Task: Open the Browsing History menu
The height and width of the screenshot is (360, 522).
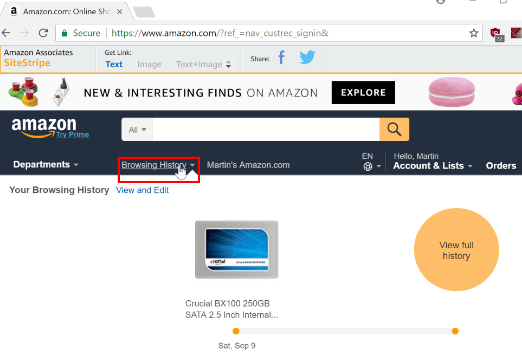Action: (x=158, y=165)
